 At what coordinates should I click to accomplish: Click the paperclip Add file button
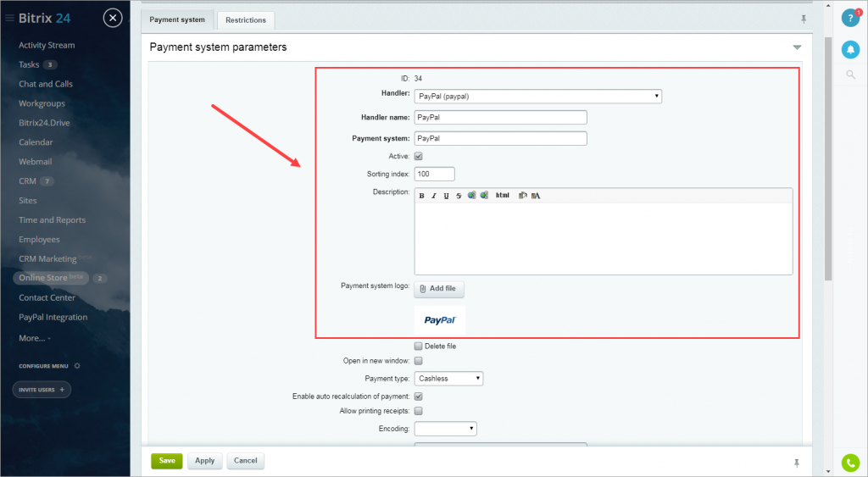(439, 289)
